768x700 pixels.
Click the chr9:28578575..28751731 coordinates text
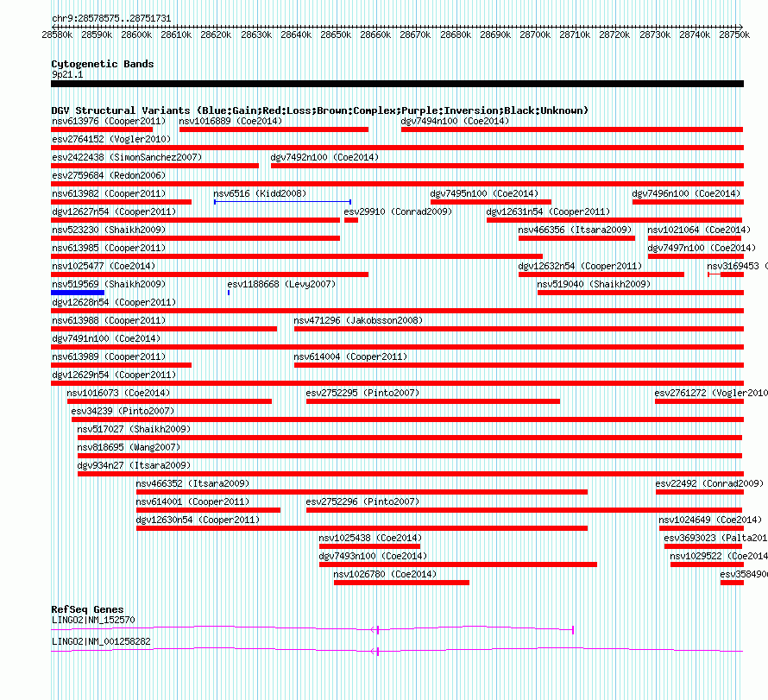(x=111, y=18)
